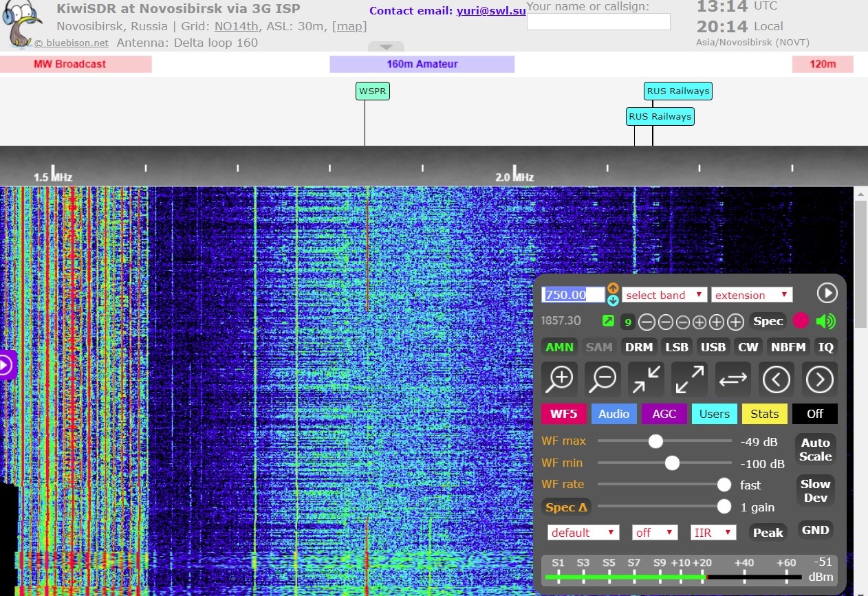The height and width of the screenshot is (596, 868).
Task: Click the WF max slider handle
Action: [656, 441]
